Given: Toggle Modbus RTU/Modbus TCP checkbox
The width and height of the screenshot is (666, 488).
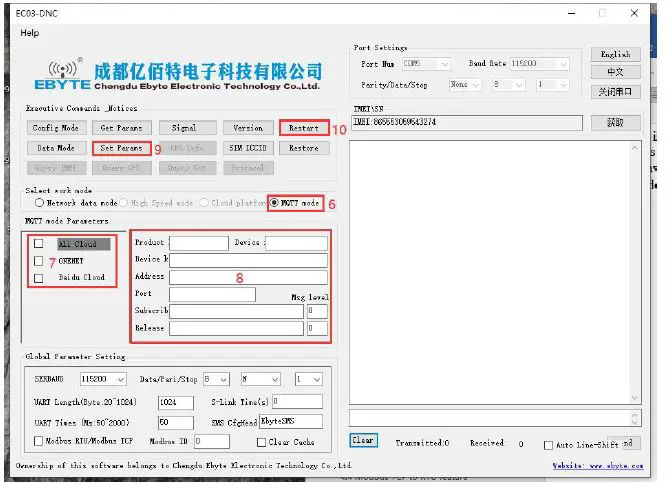Looking at the screenshot, I should click(x=38, y=441).
